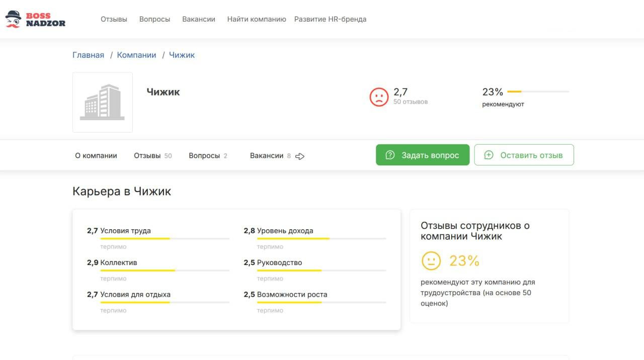644x360 pixels.
Task: Open Найти компанию page
Action: (257, 19)
